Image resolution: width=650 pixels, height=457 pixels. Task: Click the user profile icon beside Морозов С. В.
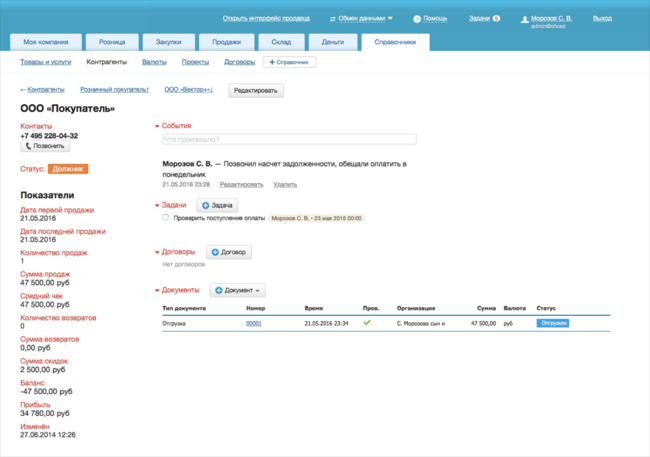coord(523,19)
